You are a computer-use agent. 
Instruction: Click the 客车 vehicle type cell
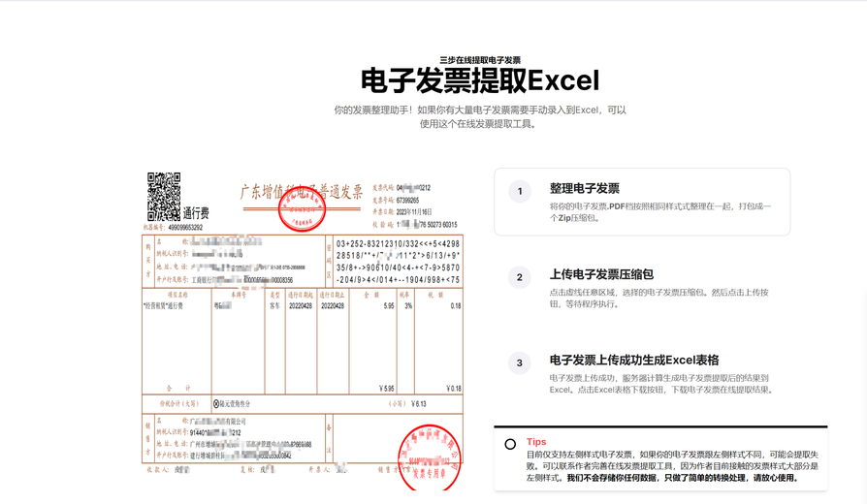click(x=274, y=305)
